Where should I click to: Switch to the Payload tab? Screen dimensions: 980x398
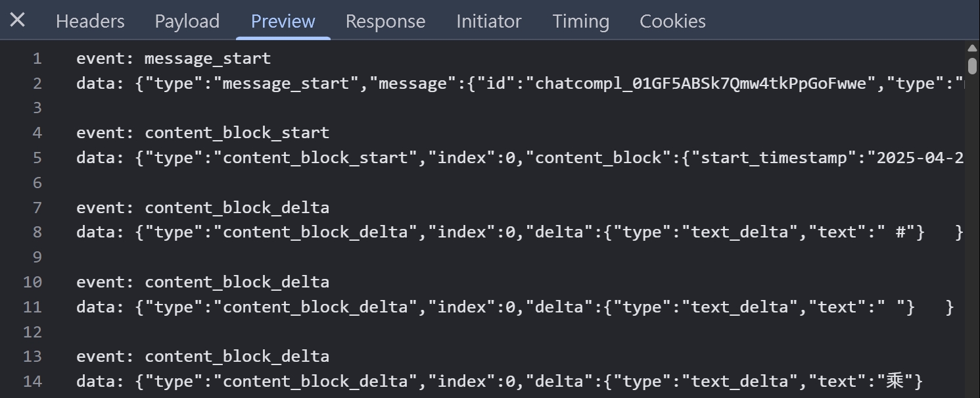(187, 21)
